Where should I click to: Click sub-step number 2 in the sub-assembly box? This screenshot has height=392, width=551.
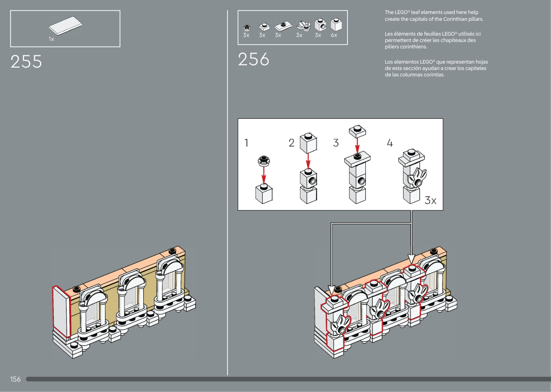coord(291,143)
